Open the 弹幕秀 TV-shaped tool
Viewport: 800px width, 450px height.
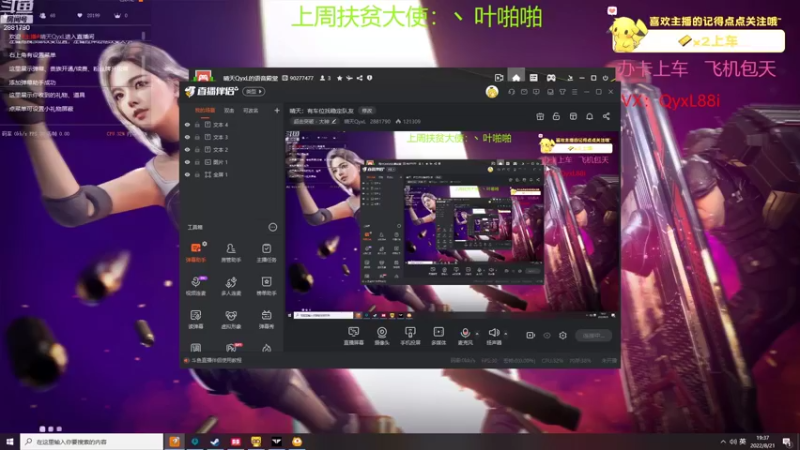(266, 319)
